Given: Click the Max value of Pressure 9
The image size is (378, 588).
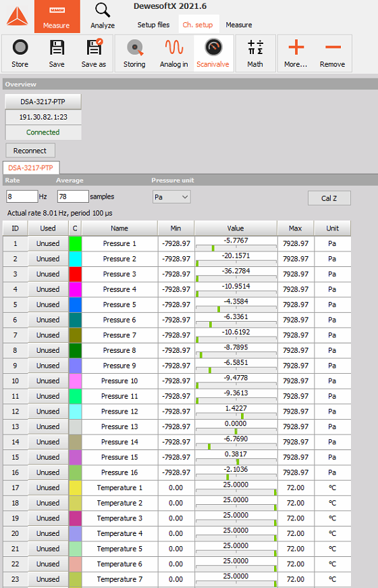Looking at the screenshot, I should [x=296, y=366].
